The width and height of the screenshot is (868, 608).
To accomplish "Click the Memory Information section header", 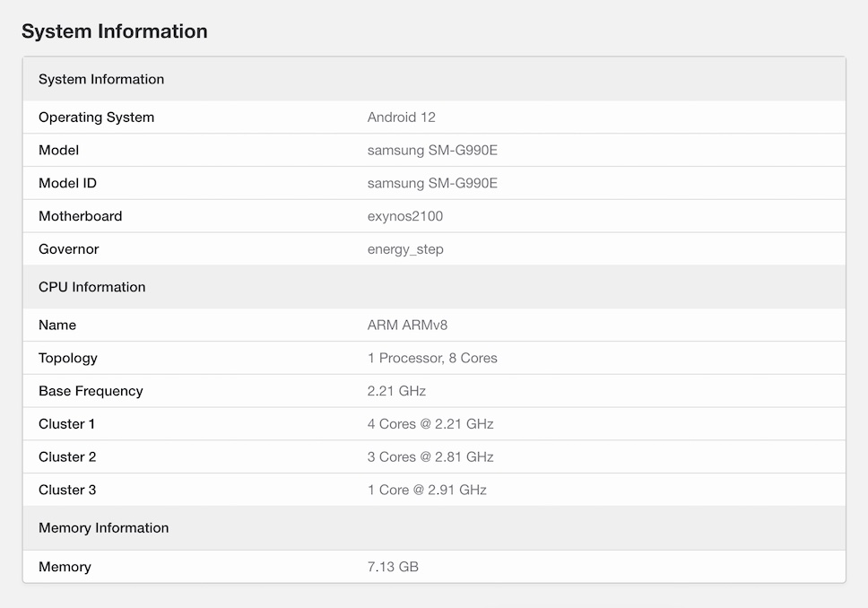I will [103, 527].
